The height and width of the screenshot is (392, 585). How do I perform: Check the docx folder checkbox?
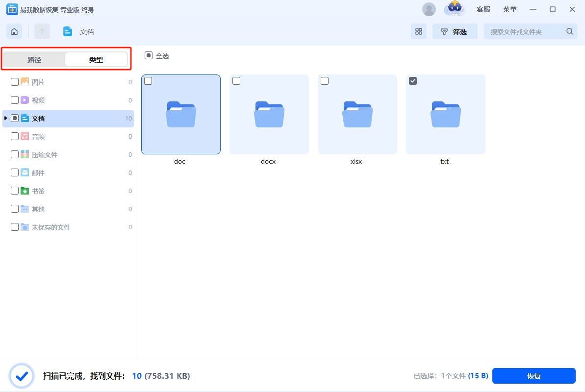pyautogui.click(x=236, y=81)
